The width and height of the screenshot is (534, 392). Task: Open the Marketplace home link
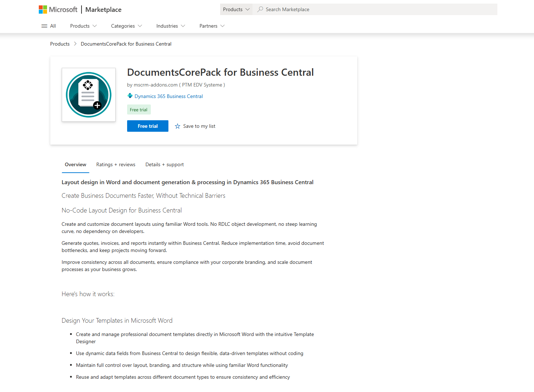pyautogui.click(x=103, y=10)
